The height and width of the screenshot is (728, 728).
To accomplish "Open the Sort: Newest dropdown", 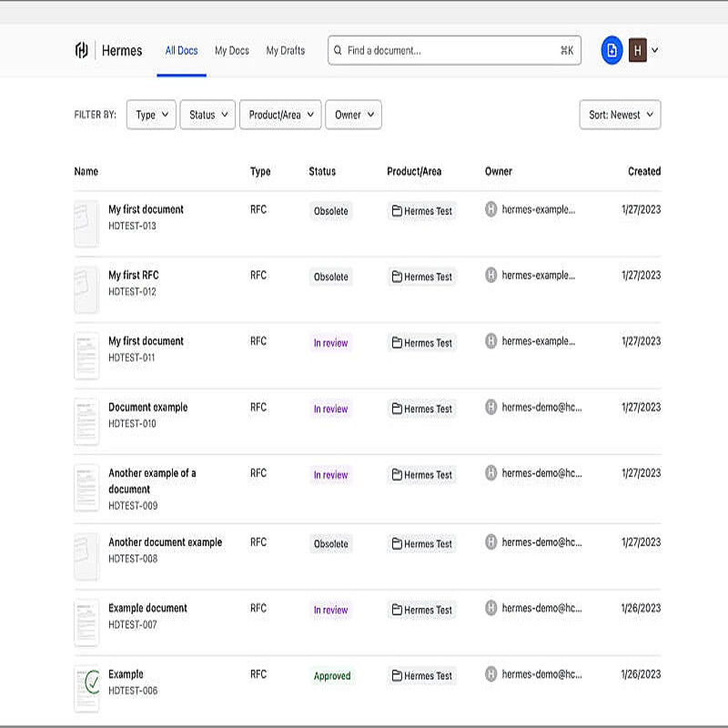I will coord(620,115).
